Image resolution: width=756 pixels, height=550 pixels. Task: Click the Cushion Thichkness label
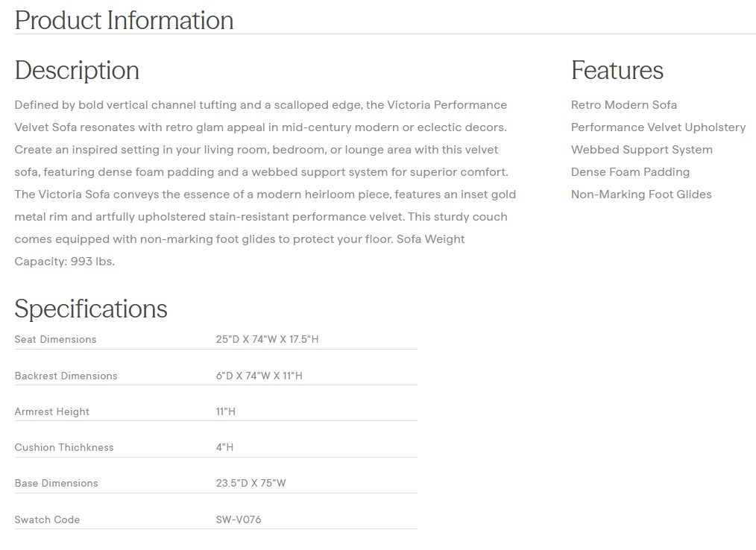[x=64, y=447]
